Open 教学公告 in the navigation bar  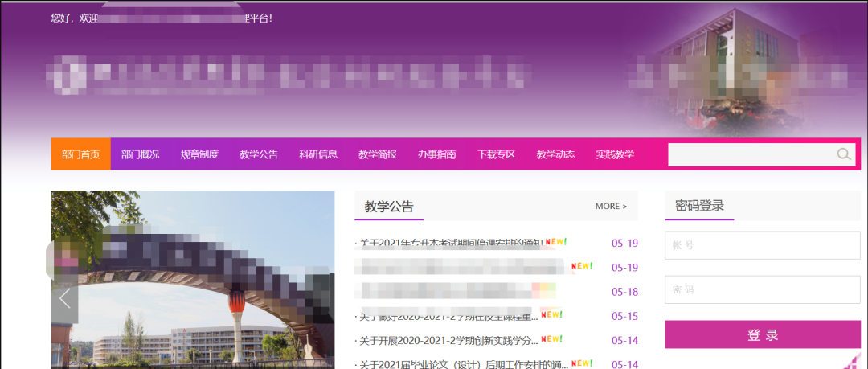[259, 154]
